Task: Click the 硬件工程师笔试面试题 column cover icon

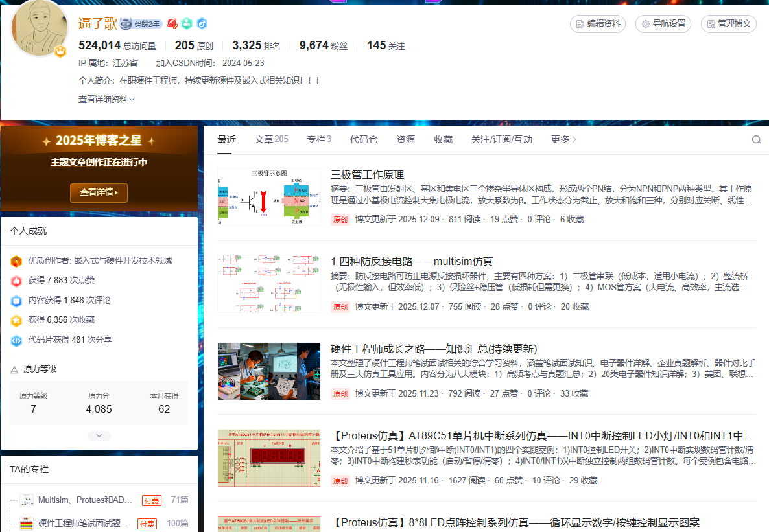Action: pyautogui.click(x=27, y=524)
